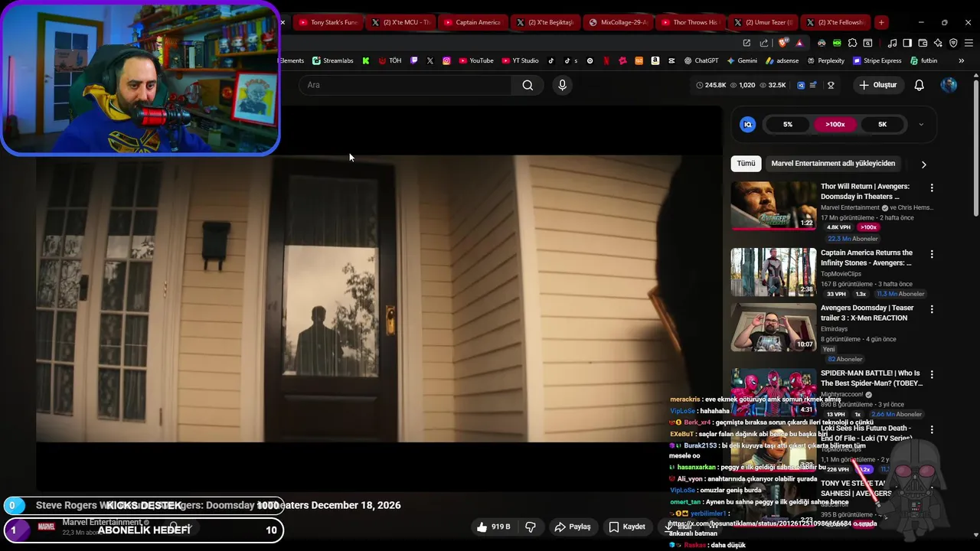This screenshot has height=551, width=980.
Task: Open options for Captain America Returns video
Action: click(932, 254)
